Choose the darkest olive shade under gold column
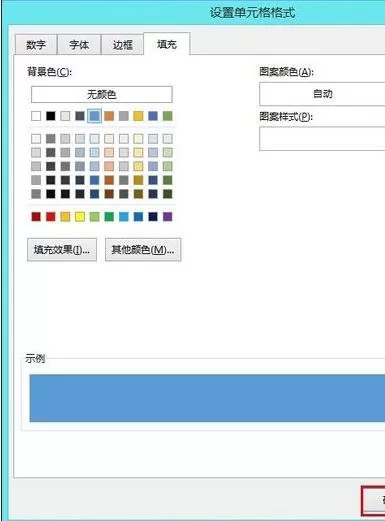This screenshot has width=385, height=521. [x=138, y=194]
